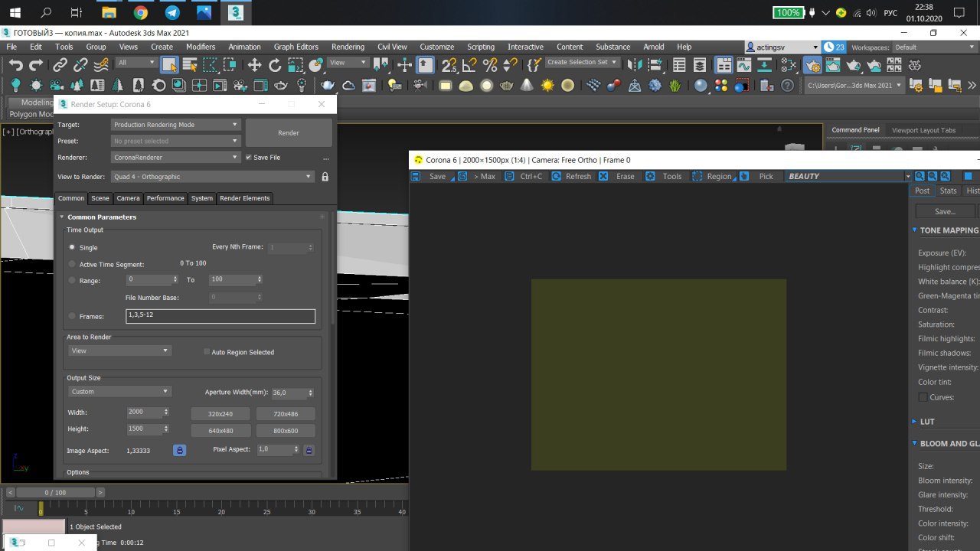Open the View to Render dropdown

213,177
